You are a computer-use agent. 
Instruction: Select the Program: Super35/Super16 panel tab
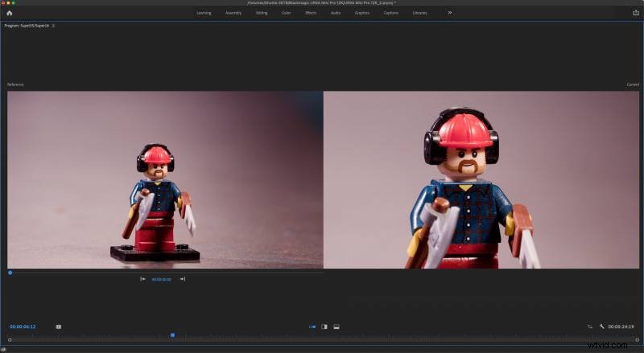[x=27, y=26]
